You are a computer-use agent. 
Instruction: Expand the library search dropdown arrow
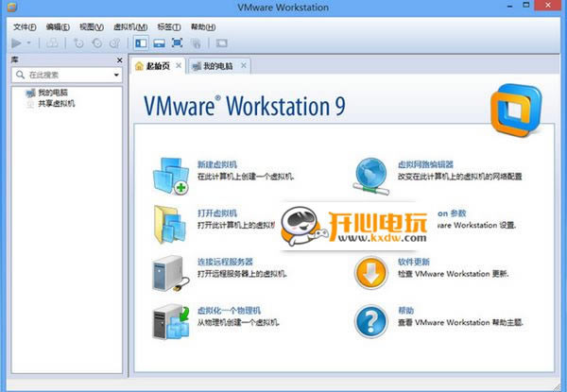click(x=116, y=76)
